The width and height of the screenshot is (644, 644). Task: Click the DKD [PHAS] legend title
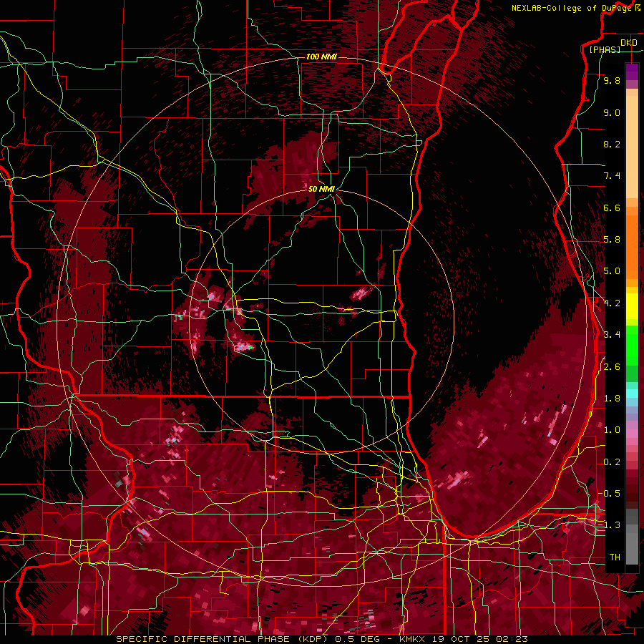[613, 47]
